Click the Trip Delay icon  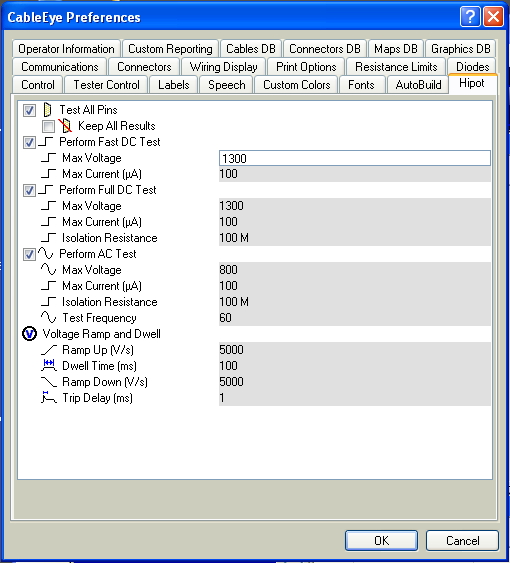49,397
